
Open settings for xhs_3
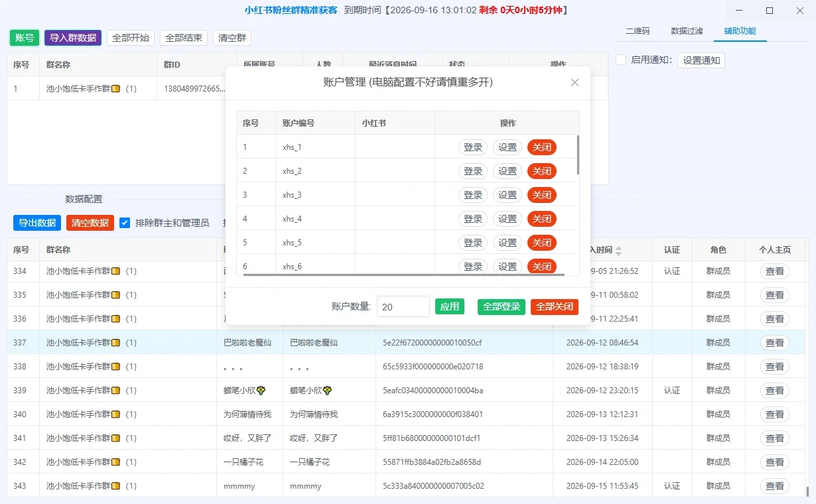click(508, 195)
